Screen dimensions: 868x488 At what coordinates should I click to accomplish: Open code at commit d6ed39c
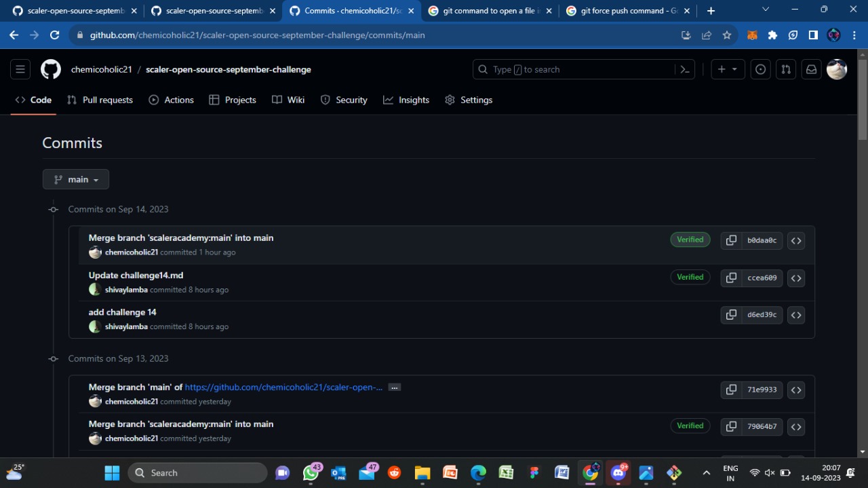(x=795, y=314)
